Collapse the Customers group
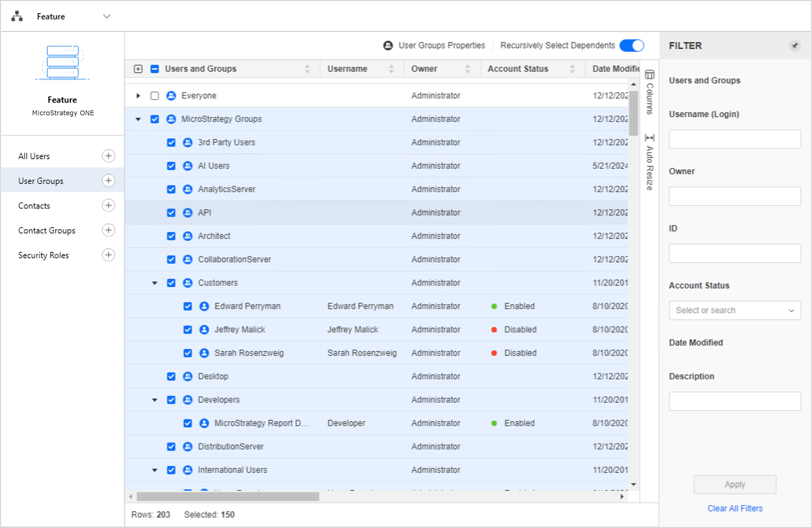 pos(155,283)
